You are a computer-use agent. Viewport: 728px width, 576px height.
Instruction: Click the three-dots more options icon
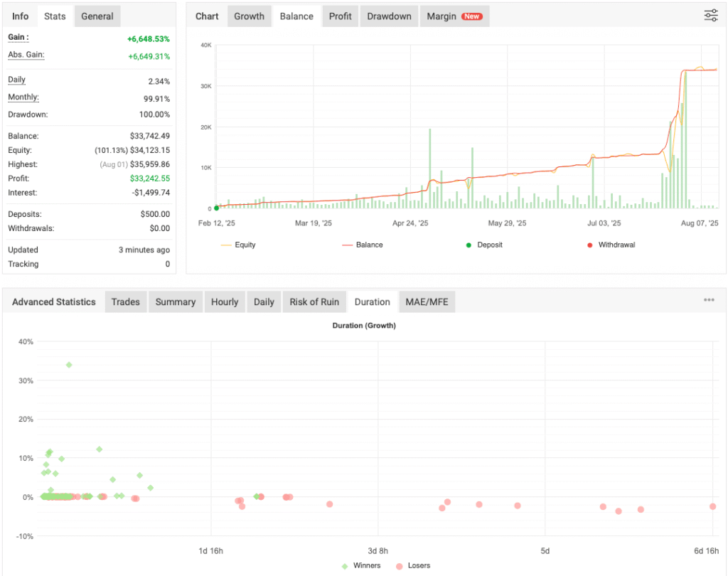tap(709, 300)
